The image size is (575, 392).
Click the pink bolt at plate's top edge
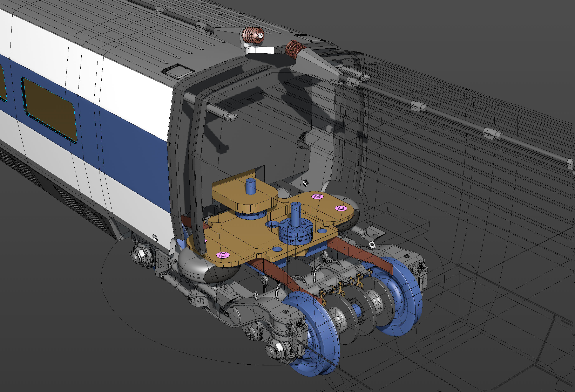[317, 197]
